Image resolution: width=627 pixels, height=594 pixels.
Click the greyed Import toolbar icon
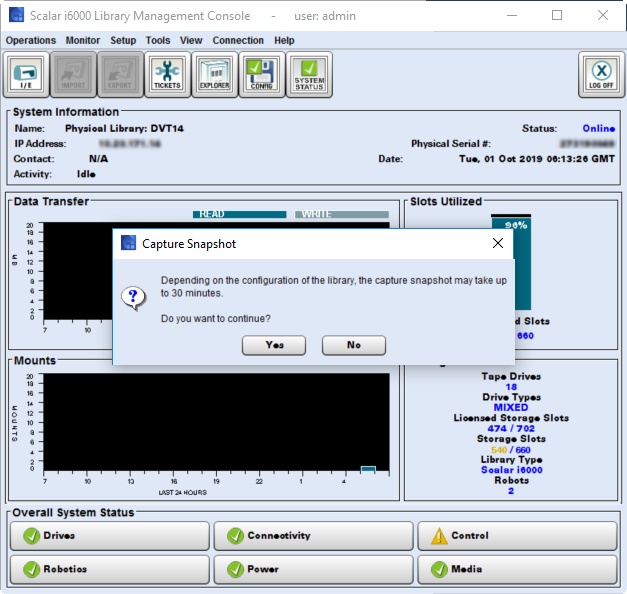pyautogui.click(x=73, y=74)
